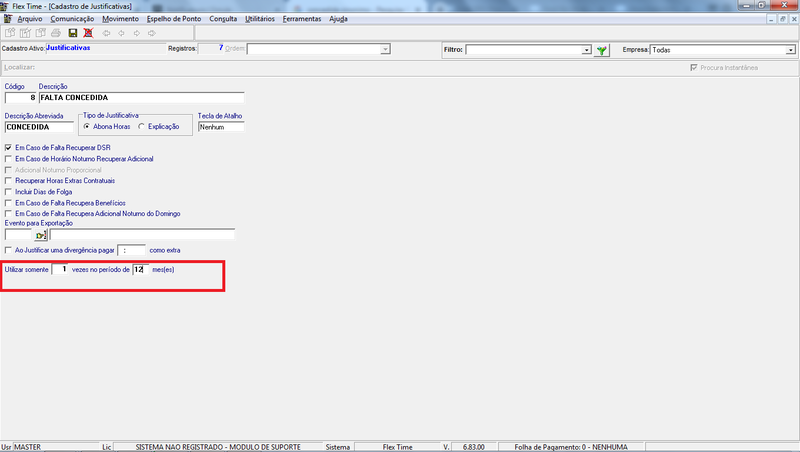This screenshot has height=452, width=800.
Task: Open the Empresa dropdown showing Todas
Action: point(790,50)
